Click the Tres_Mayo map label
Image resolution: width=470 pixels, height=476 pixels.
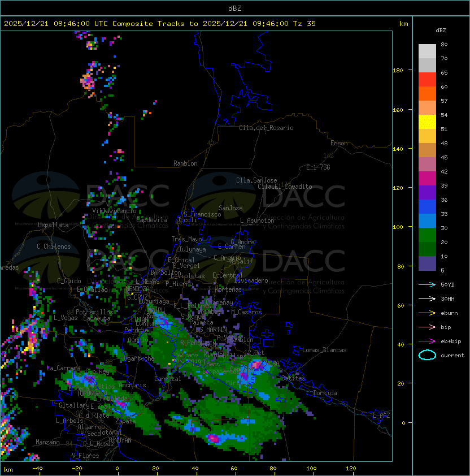click(x=186, y=239)
